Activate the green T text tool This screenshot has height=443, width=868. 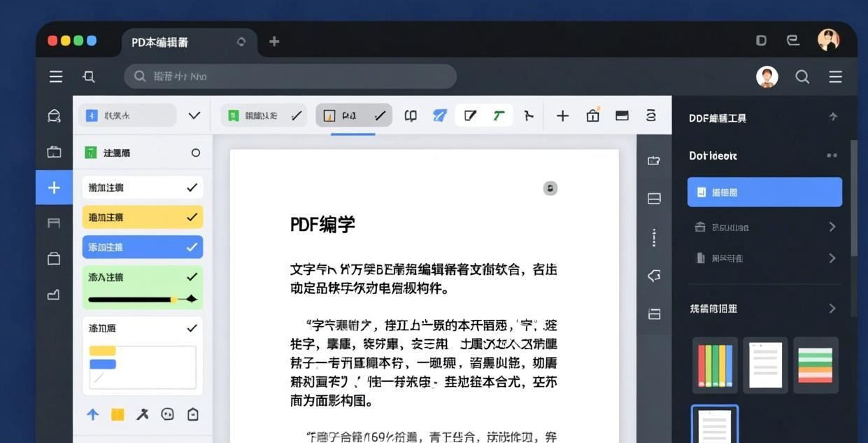(x=498, y=115)
